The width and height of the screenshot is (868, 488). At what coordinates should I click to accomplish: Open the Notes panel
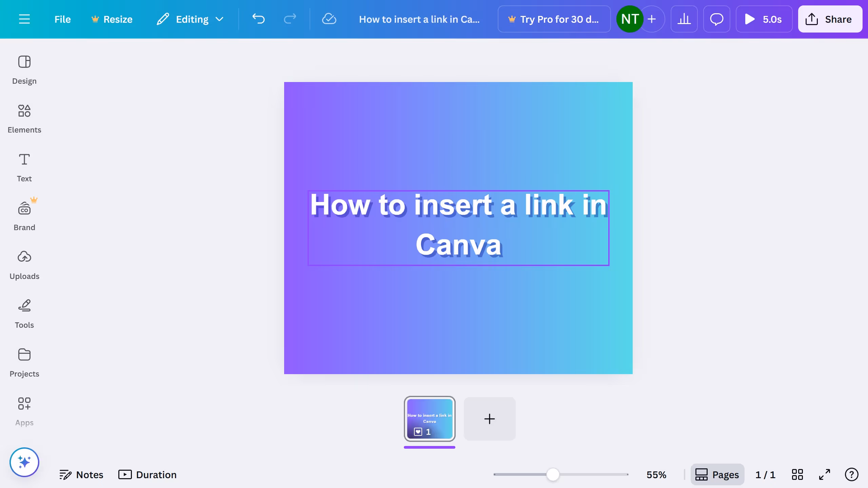tap(81, 474)
